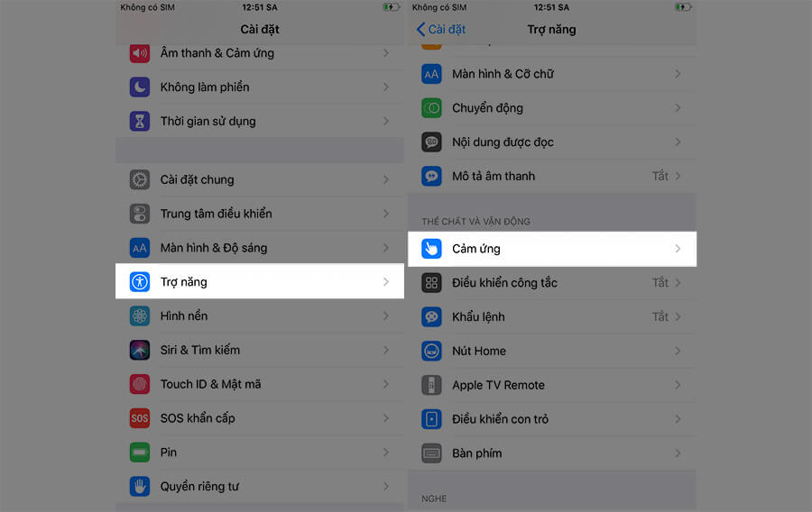Tap the Tắt value beside Khẩu lệnh
Screen dimensions: 812x512
click(x=660, y=316)
